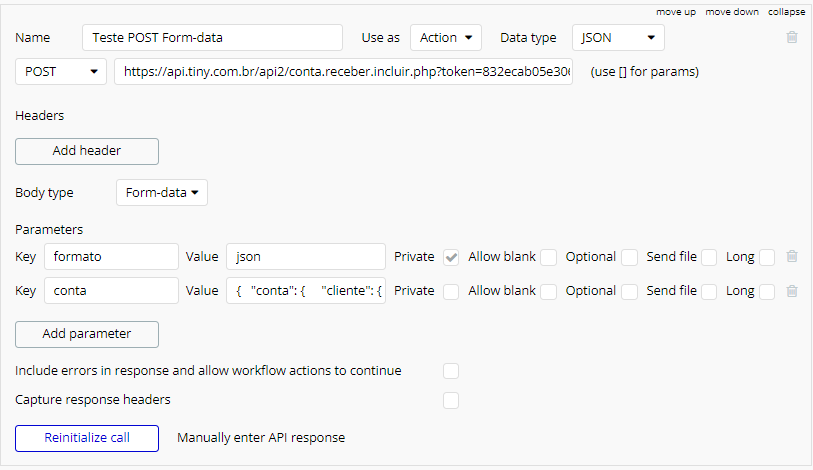The width and height of the screenshot is (813, 470).
Task: Open the Use as Action dropdown
Action: [446, 38]
